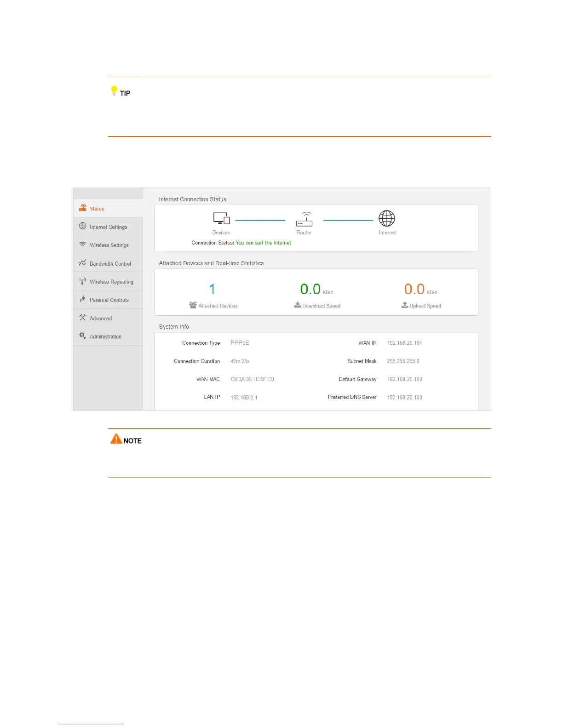This screenshot has height=728, width=563.
Task: Click the Attached Devices label
Action: [218, 306]
